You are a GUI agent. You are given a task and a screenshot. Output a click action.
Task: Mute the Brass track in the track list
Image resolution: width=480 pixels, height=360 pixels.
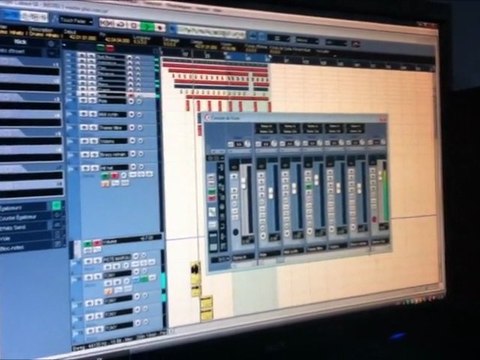click(x=85, y=155)
